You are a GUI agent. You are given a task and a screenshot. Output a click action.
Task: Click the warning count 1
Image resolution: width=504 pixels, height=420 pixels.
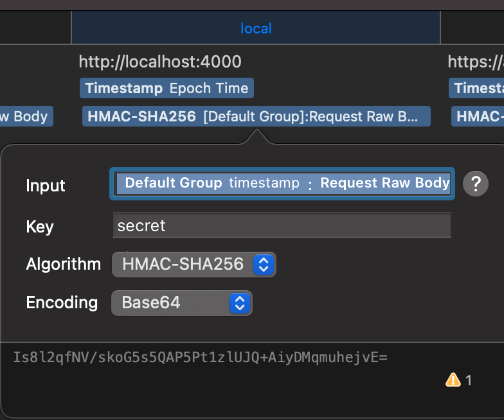(x=468, y=380)
